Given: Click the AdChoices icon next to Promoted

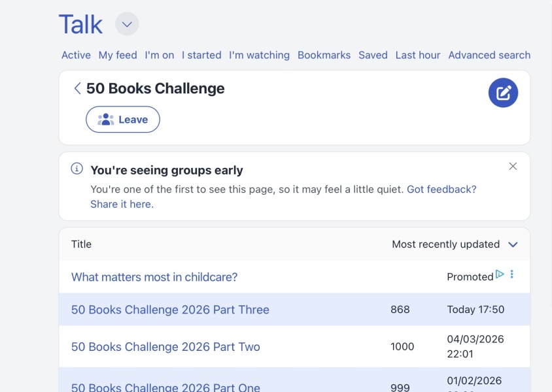Looking at the screenshot, I should point(500,276).
